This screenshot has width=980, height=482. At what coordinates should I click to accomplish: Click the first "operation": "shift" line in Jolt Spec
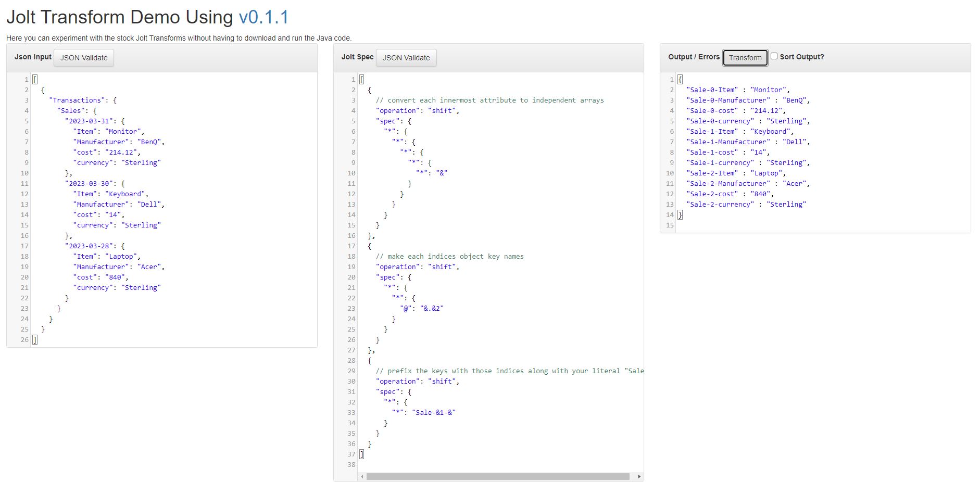pos(418,110)
